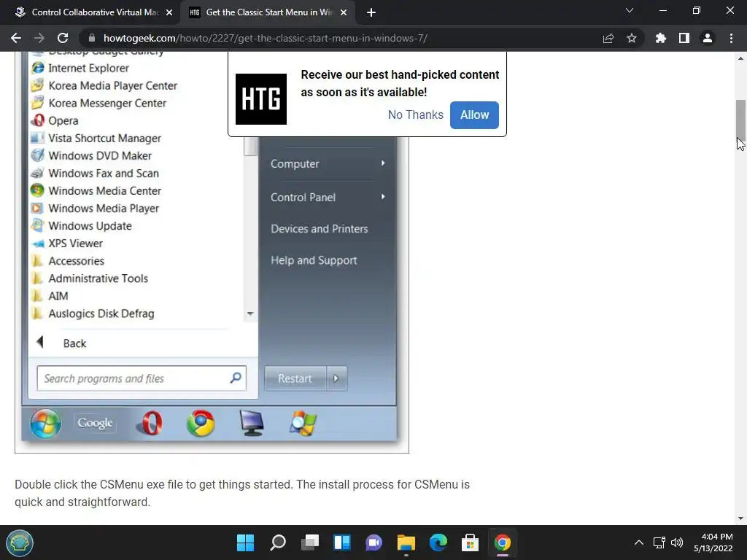747x560 pixels.
Task: Click the arrow next to Control Panel
Action: [383, 197]
